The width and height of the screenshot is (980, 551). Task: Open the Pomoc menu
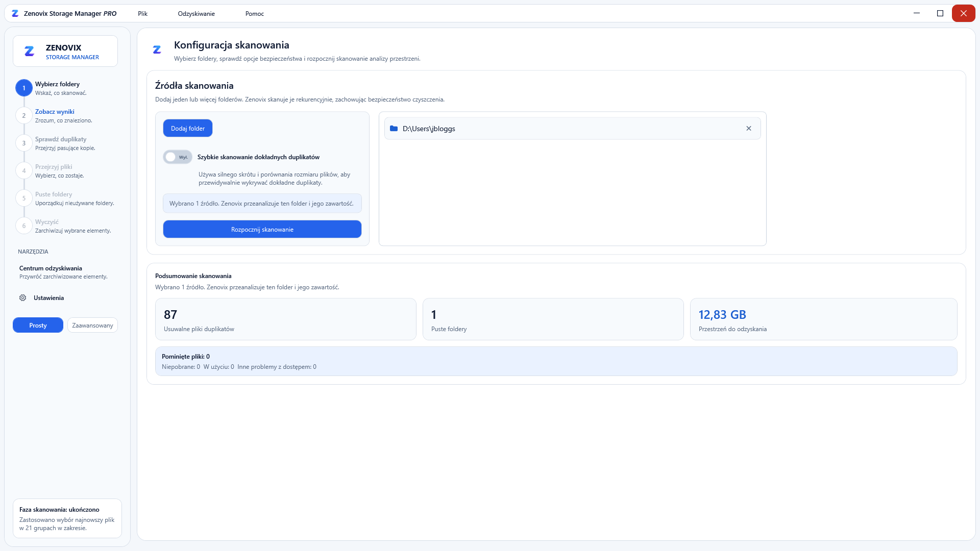[255, 14]
